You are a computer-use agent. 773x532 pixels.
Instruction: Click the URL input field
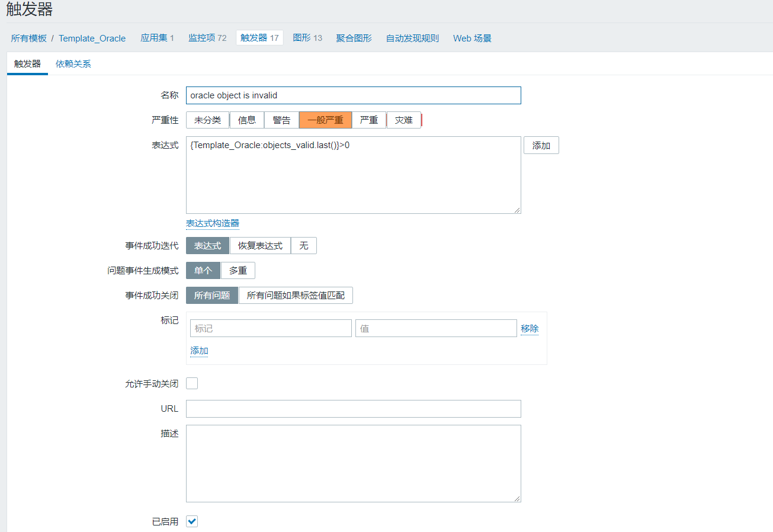354,409
